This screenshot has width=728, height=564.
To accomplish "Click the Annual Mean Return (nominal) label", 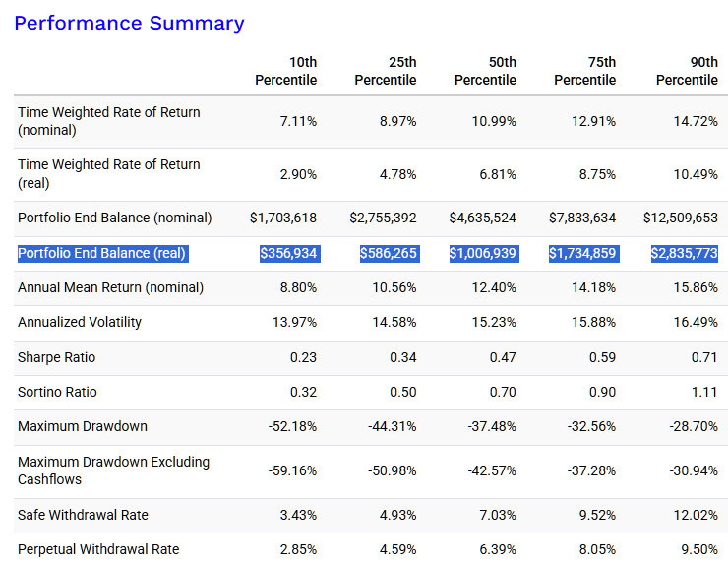I will [x=110, y=288].
